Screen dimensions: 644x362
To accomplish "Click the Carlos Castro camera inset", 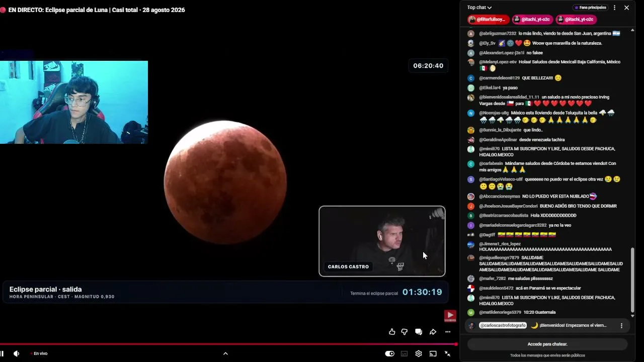I will [382, 241].
